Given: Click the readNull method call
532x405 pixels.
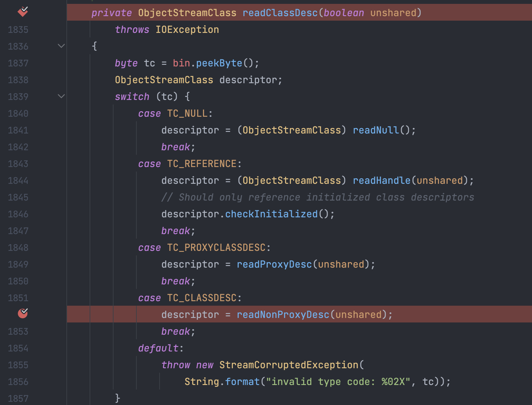Looking at the screenshot, I should pyautogui.click(x=376, y=130).
